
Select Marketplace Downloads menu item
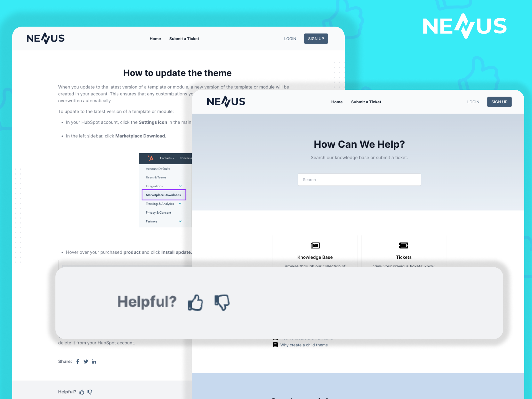tap(164, 195)
